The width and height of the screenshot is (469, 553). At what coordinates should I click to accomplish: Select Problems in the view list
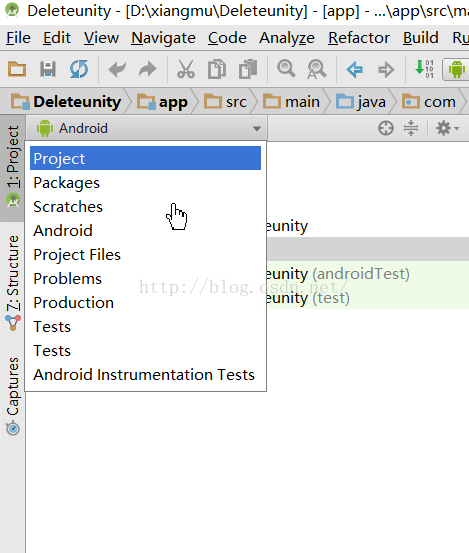tap(145, 279)
